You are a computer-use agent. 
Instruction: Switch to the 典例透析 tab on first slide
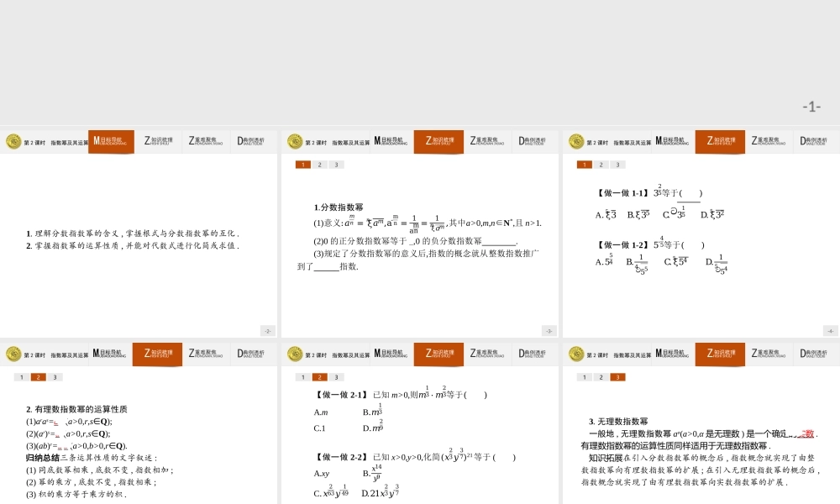pyautogui.click(x=252, y=141)
